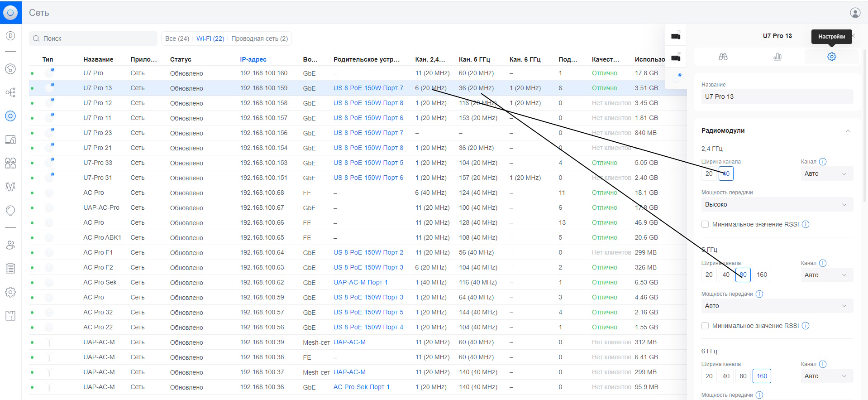Image resolution: width=868 pixels, height=400 pixels.
Task: Enable the minimum RSSI checkbox for 2,4 ГГц
Action: click(x=705, y=224)
